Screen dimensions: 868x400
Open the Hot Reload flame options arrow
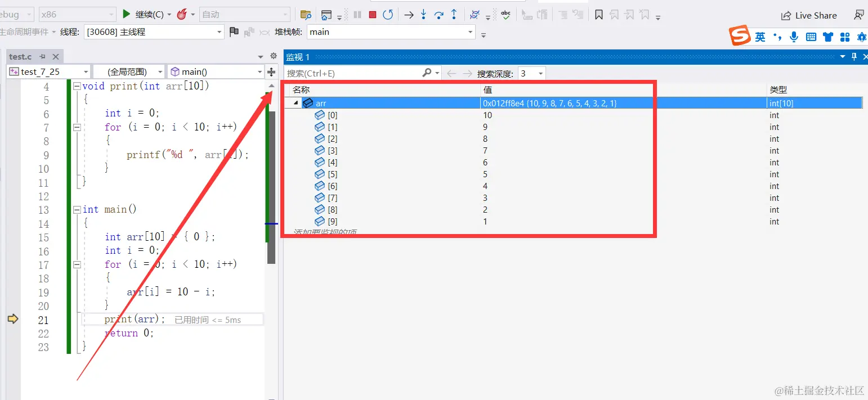pyautogui.click(x=193, y=15)
